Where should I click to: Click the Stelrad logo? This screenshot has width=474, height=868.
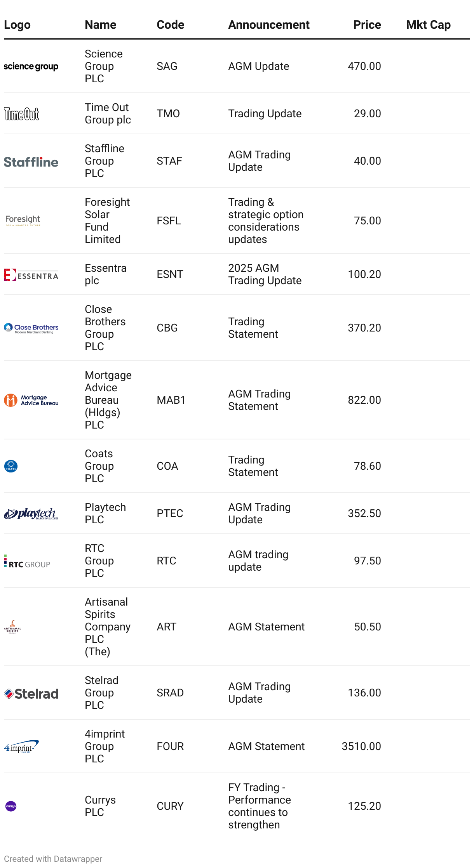pyautogui.click(x=31, y=694)
